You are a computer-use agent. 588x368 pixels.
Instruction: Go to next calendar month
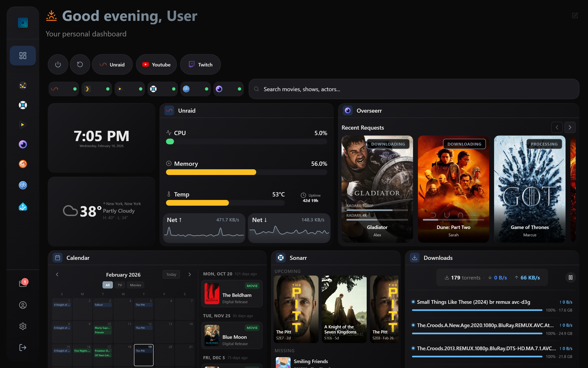[x=190, y=275]
